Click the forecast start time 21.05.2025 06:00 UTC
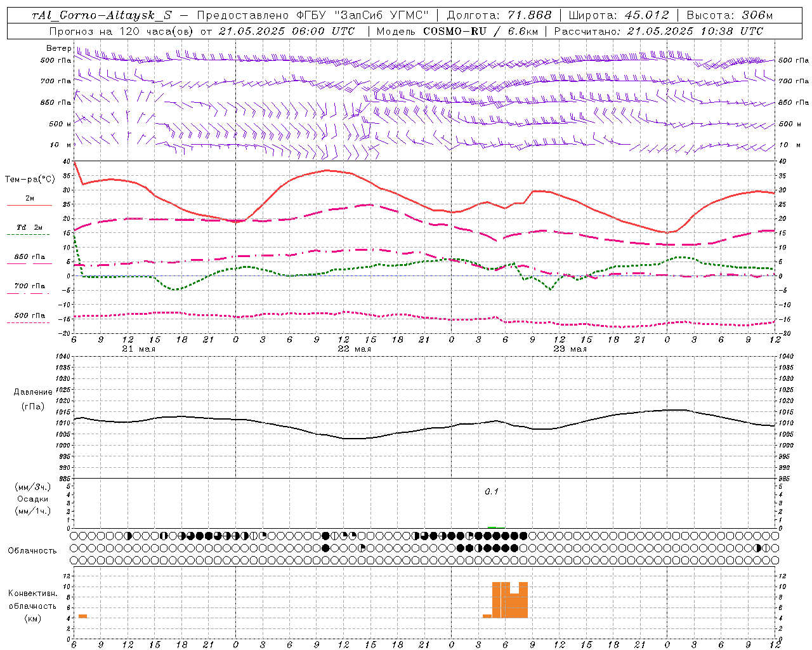This screenshot has width=812, height=650. pyautogui.click(x=287, y=31)
